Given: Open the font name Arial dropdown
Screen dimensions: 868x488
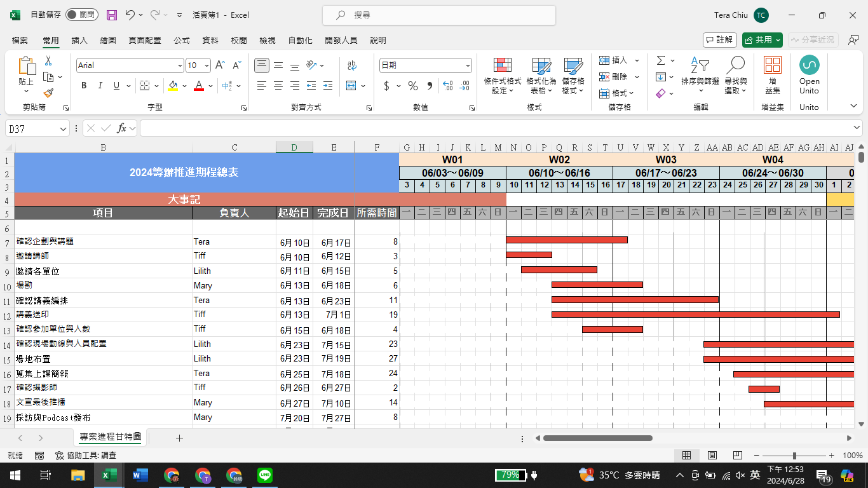Looking at the screenshot, I should 180,65.
